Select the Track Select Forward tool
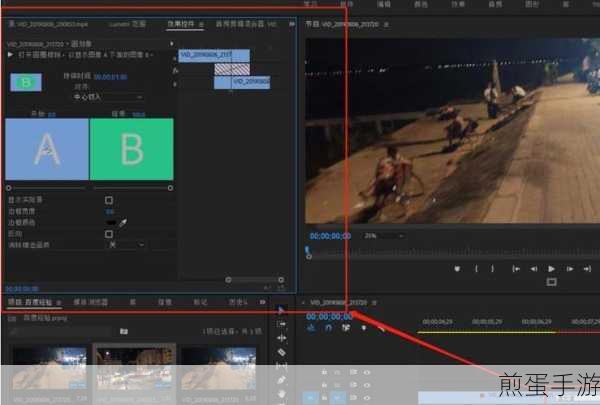Viewport: 600px width, 405px height. pos(282,324)
